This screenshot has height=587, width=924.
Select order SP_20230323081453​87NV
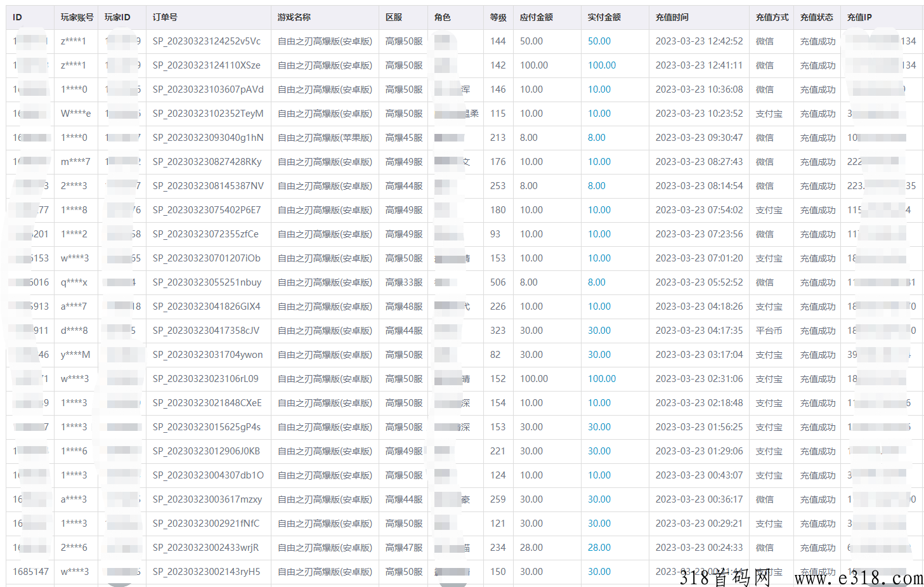pos(208,186)
